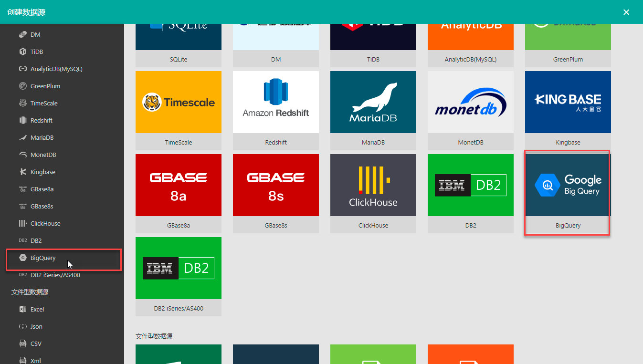Click the AnalyticDB(MySQL) tile in the grid
Screen dimensions: 643x364
coord(471,45)
